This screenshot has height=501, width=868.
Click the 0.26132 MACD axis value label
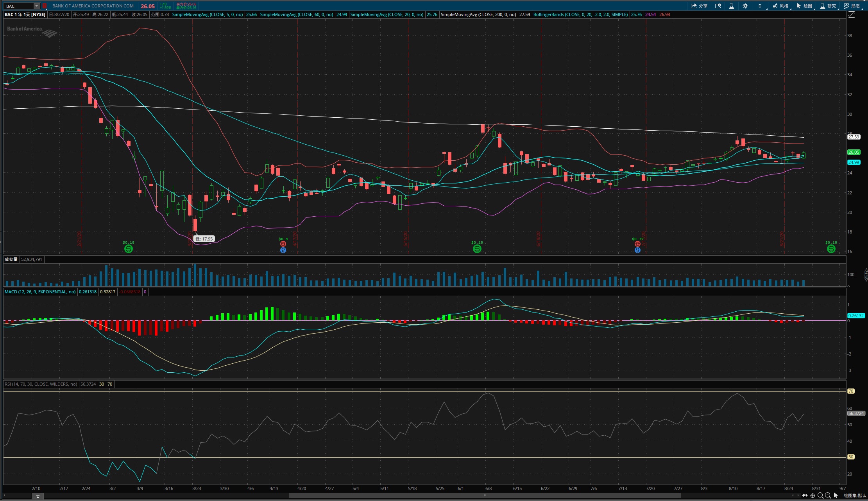855,316
